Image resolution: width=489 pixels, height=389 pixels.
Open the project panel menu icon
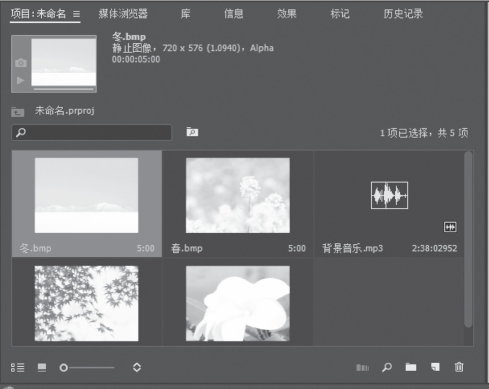pyautogui.click(x=76, y=14)
